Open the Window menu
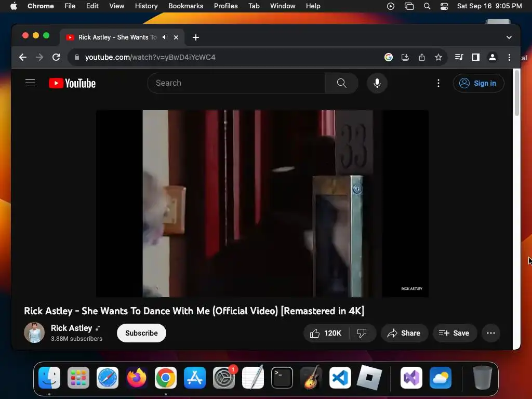The width and height of the screenshot is (532, 399). 283,6
